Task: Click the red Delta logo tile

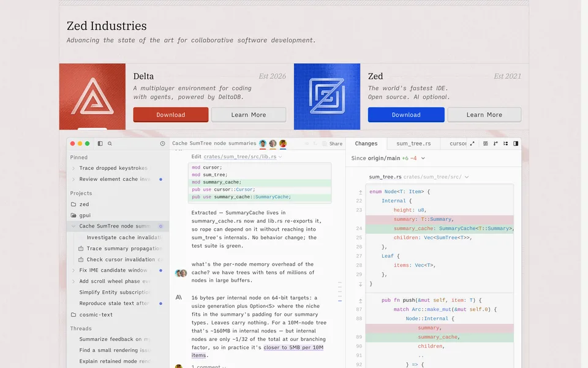Action: tap(92, 96)
